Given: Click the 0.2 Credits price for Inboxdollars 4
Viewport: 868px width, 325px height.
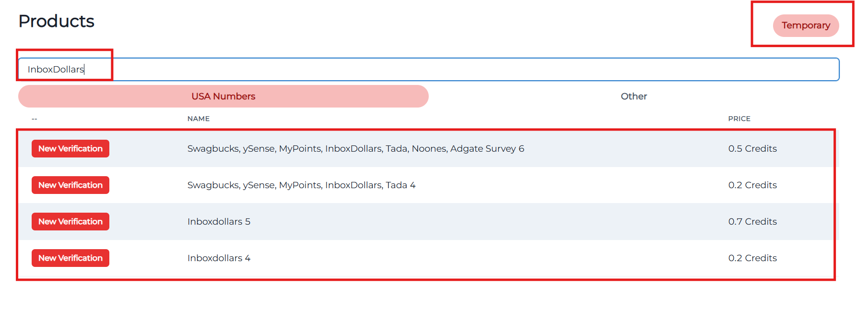Looking at the screenshot, I should 752,258.
